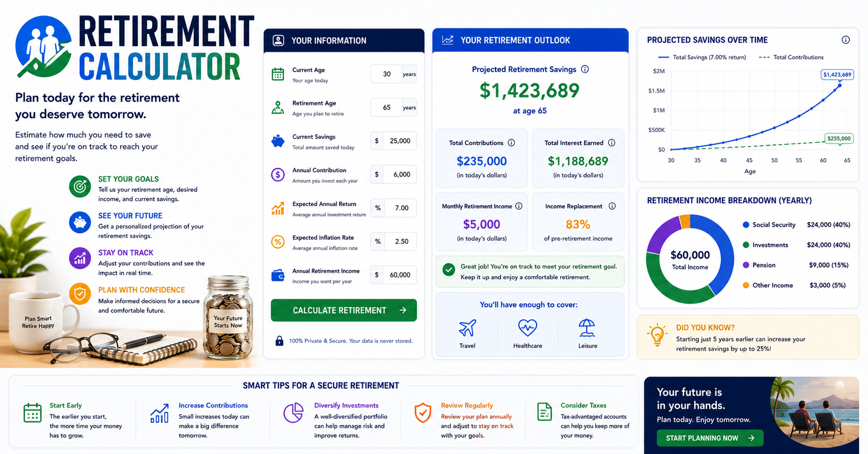Click the Expected Inflation Rate percent icon

coord(278,242)
